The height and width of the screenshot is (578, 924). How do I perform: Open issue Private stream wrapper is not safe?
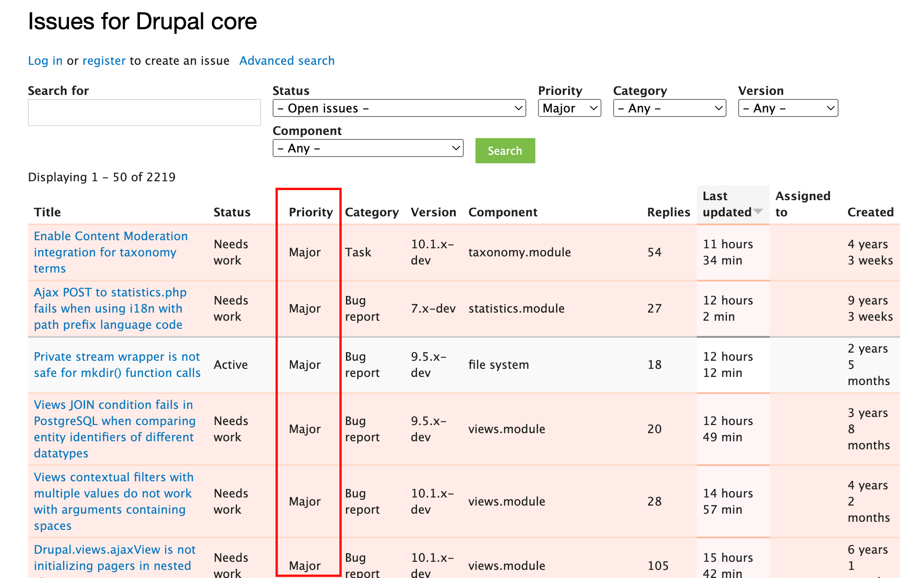(117, 365)
